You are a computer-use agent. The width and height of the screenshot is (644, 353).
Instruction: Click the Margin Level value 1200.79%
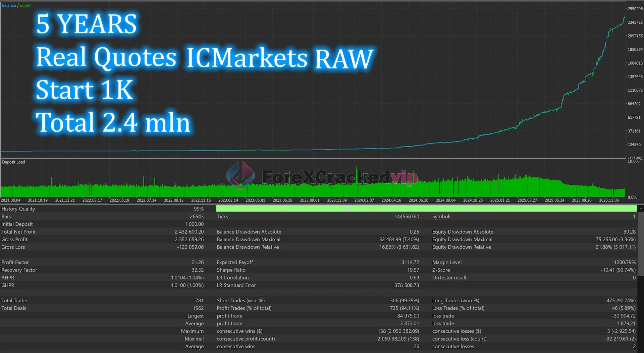625,262
